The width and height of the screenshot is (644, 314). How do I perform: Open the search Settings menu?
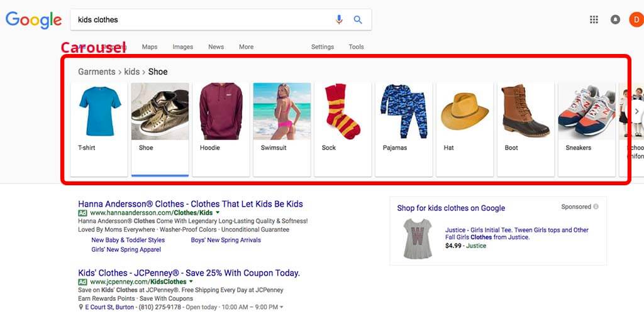323,46
